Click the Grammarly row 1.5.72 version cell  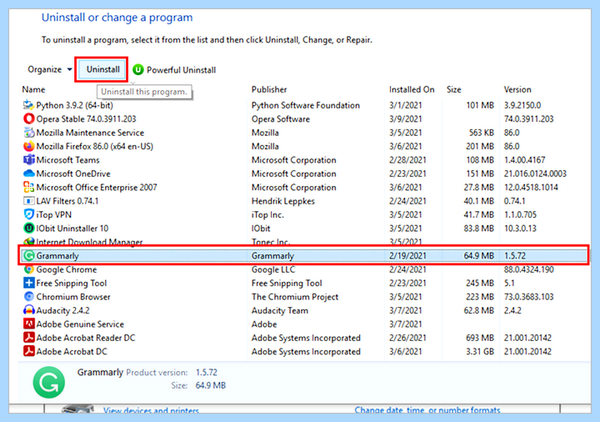[515, 256]
